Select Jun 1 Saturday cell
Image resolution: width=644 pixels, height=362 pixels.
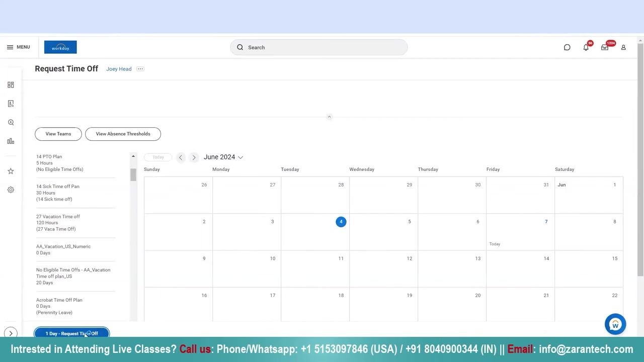(589, 195)
